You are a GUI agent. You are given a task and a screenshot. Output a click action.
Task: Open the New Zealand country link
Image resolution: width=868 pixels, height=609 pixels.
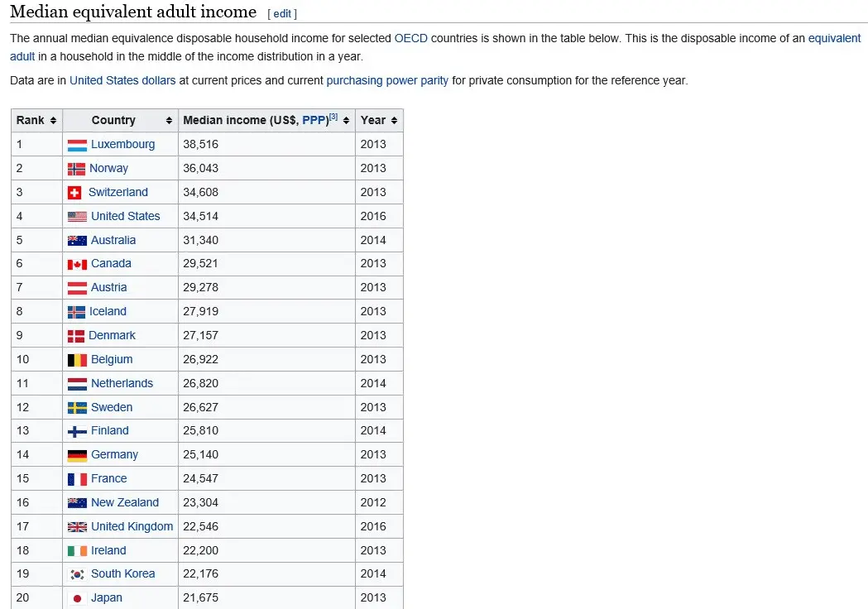(x=124, y=502)
